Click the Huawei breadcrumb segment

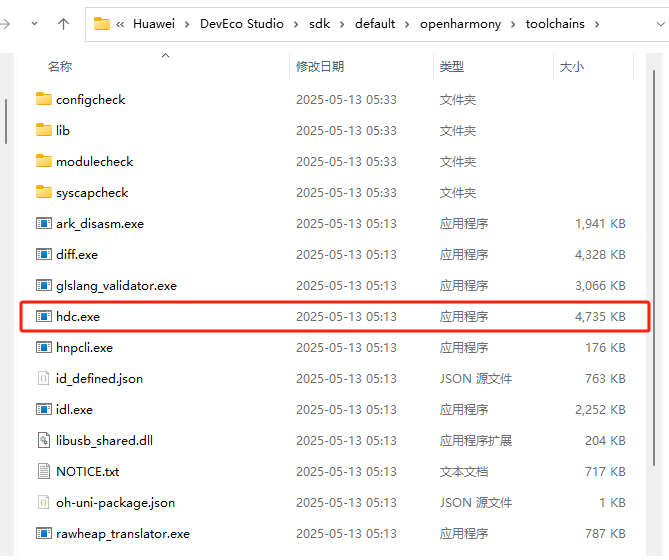pyautogui.click(x=154, y=24)
